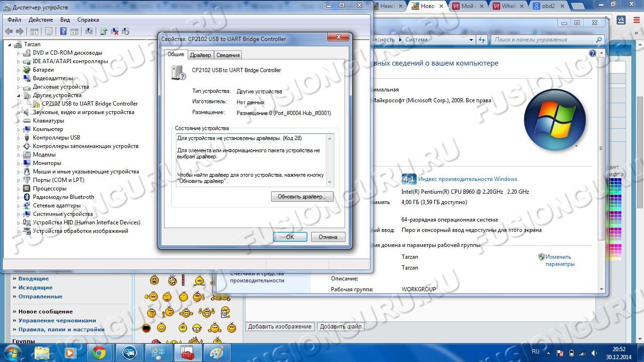Open Индекс производительности Windows link
644x362 pixels.
click(x=468, y=179)
